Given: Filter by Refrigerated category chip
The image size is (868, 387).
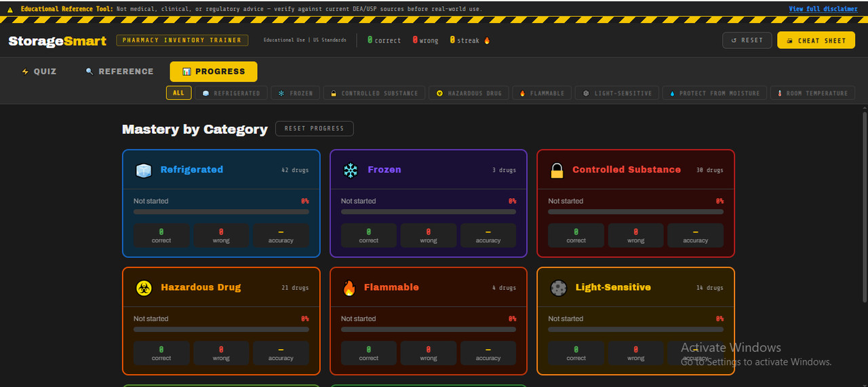Looking at the screenshot, I should click(x=231, y=93).
